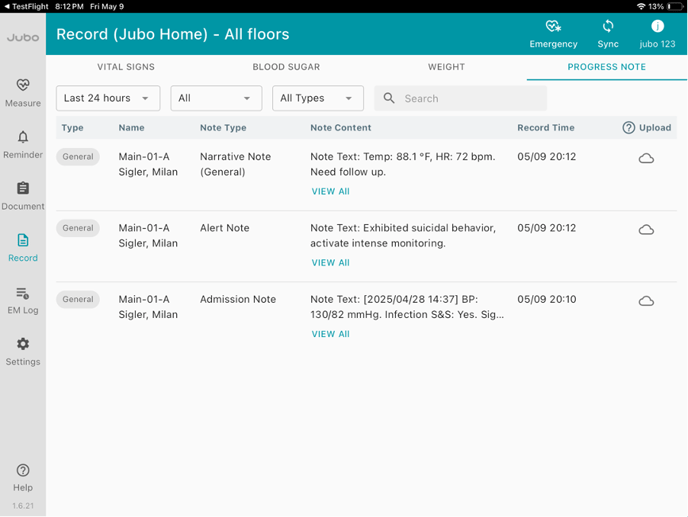This screenshot has height=517, width=688.
Task: Click the search magnifier icon
Action: click(x=389, y=98)
